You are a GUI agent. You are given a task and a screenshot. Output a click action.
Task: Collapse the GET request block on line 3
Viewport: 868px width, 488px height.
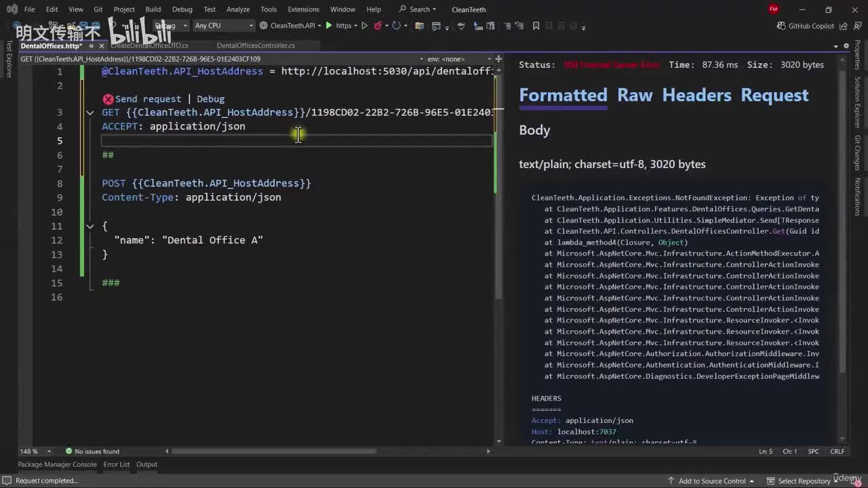90,113
